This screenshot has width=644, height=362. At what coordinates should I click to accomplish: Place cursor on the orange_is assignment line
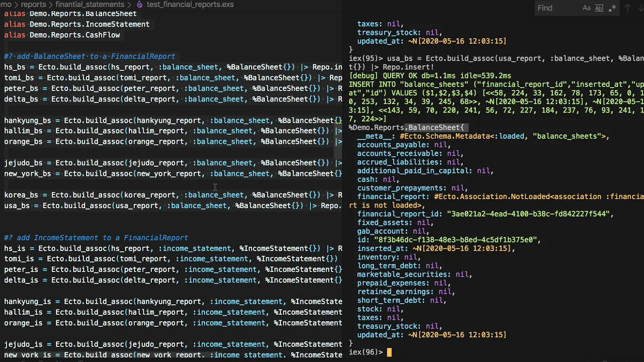(x=173, y=323)
